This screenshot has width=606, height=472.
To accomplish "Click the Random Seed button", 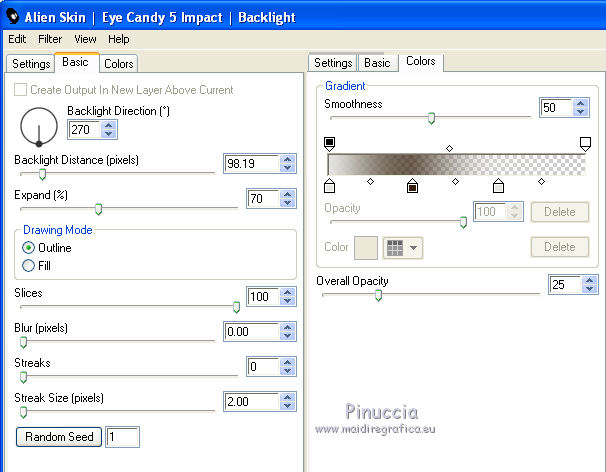I will point(59,437).
